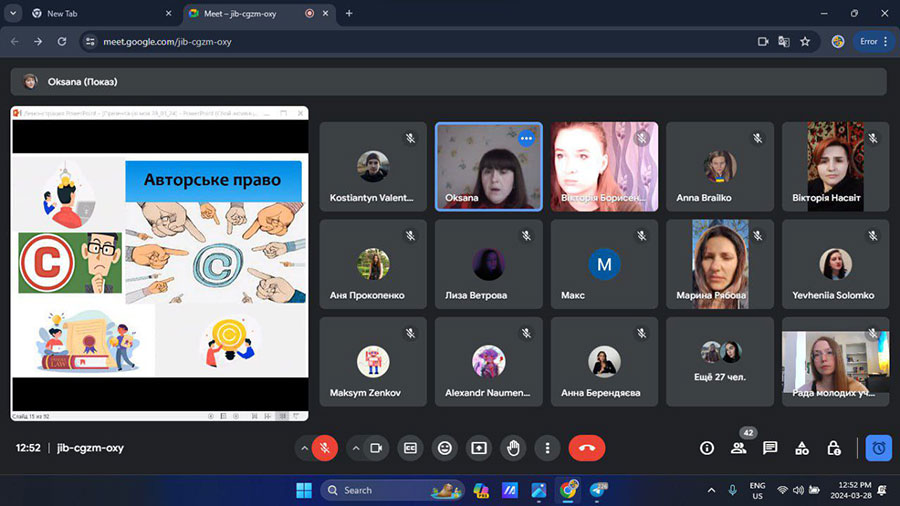Open the meeting details info
The width and height of the screenshot is (900, 506).
[x=707, y=448]
